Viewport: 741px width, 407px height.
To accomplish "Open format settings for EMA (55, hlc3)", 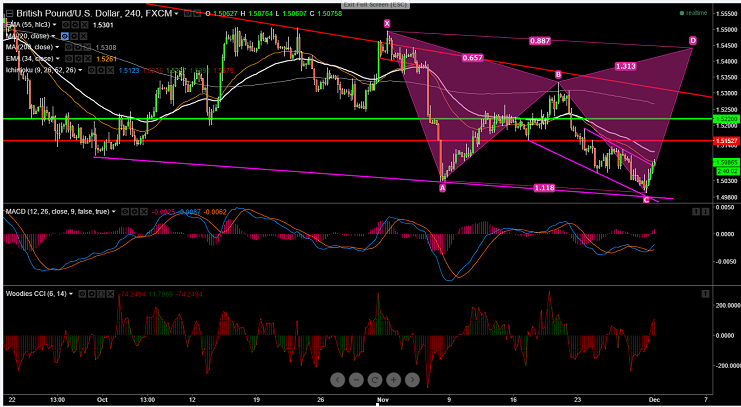I will click(x=75, y=25).
